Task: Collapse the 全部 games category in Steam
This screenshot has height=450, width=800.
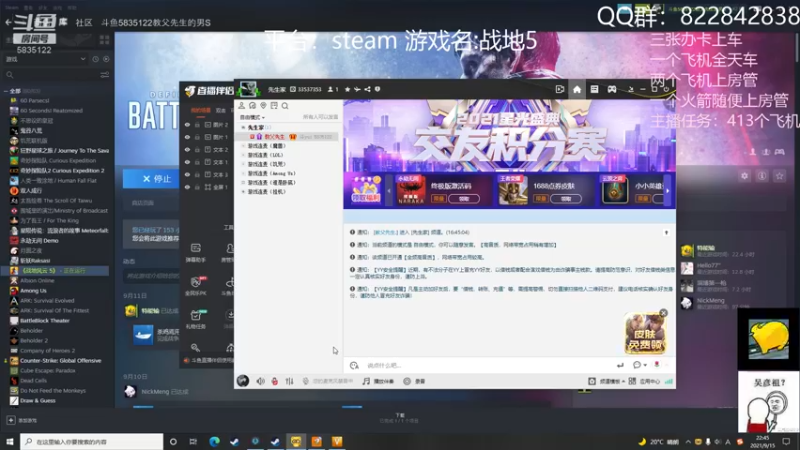Action: (6, 91)
